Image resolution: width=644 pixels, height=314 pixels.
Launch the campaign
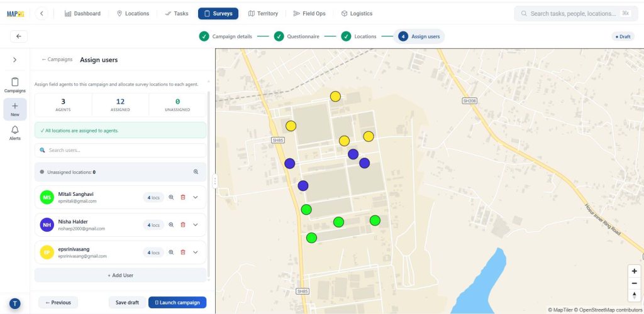177,303
